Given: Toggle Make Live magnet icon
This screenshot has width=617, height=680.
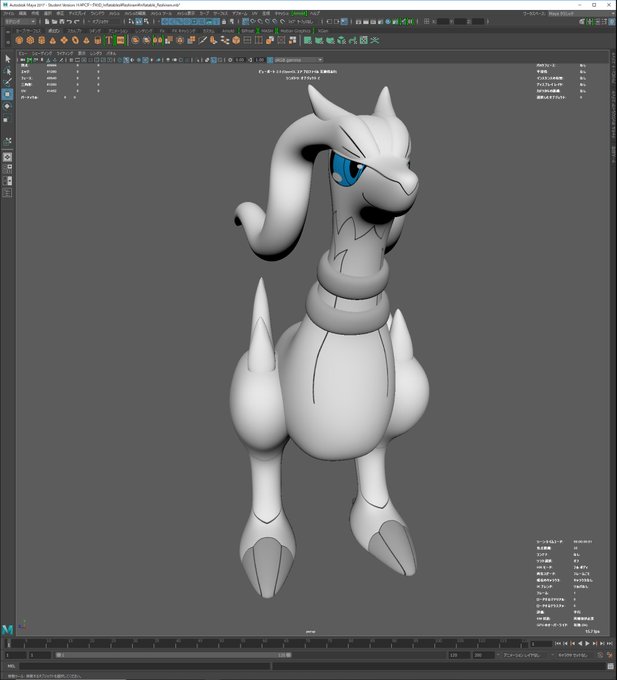Looking at the screenshot, I should click(x=283, y=21).
